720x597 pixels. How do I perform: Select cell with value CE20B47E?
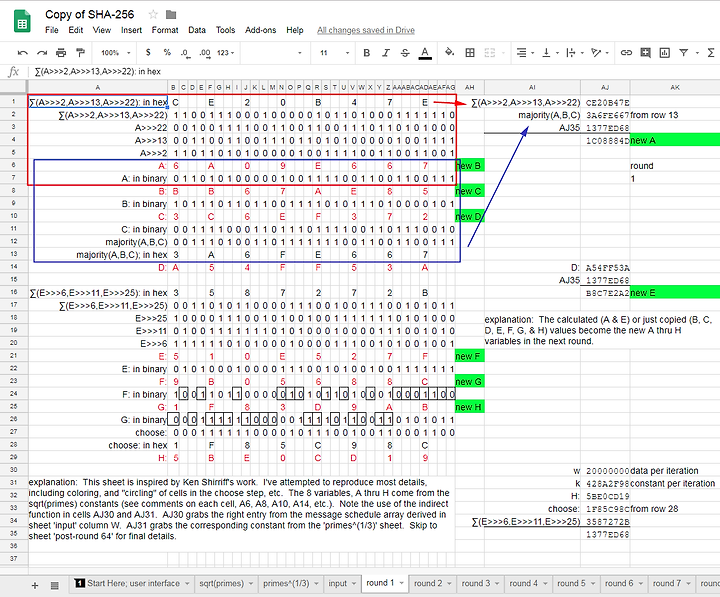click(x=605, y=102)
